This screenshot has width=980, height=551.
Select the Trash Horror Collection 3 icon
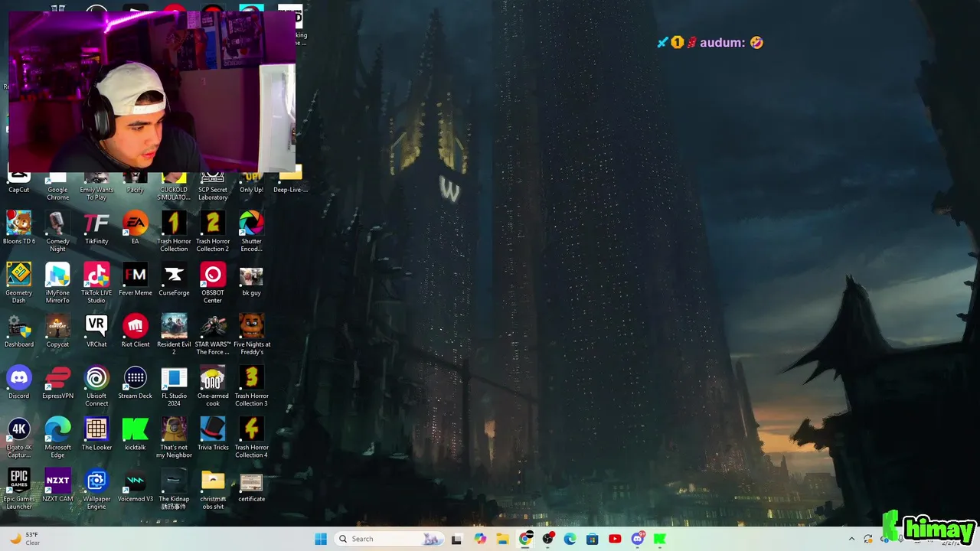click(x=251, y=378)
